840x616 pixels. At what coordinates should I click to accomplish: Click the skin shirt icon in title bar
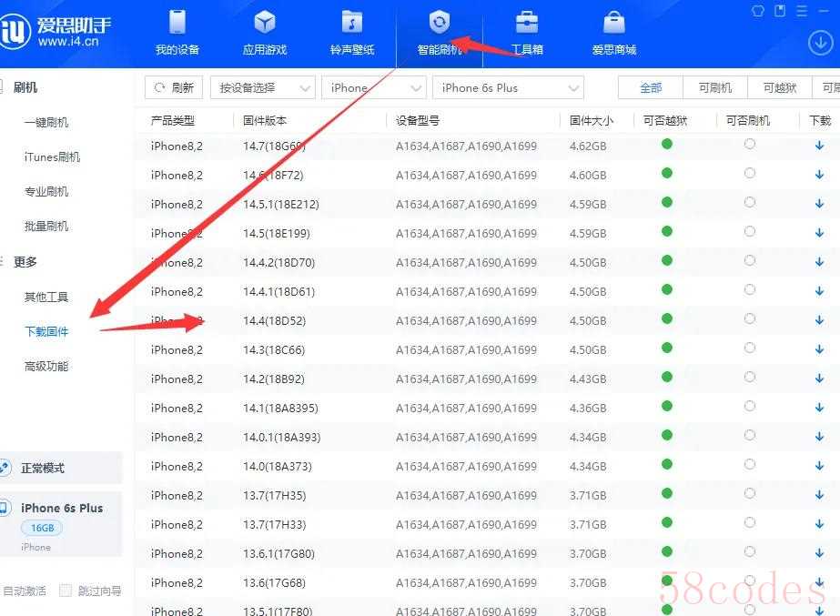(757, 11)
